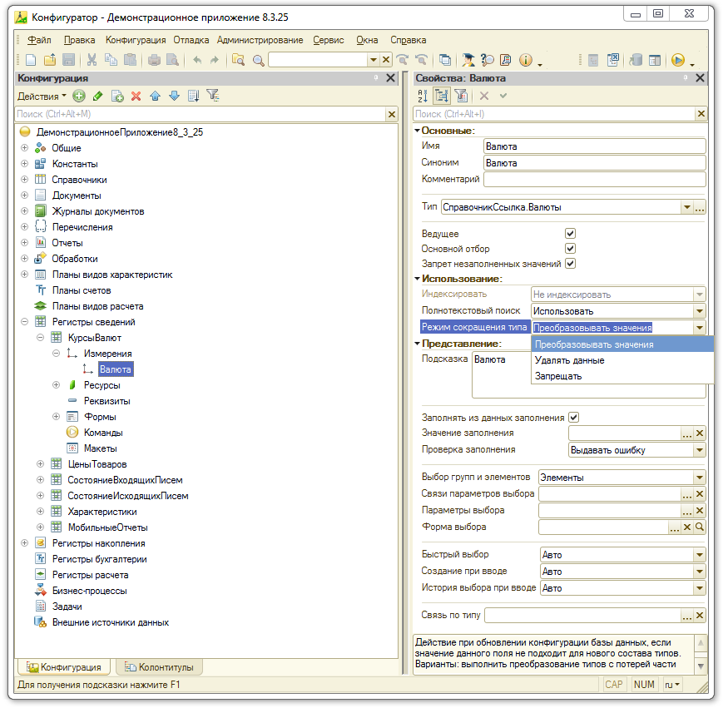
Task: Expand the Справочники tree node
Action: (x=24, y=180)
